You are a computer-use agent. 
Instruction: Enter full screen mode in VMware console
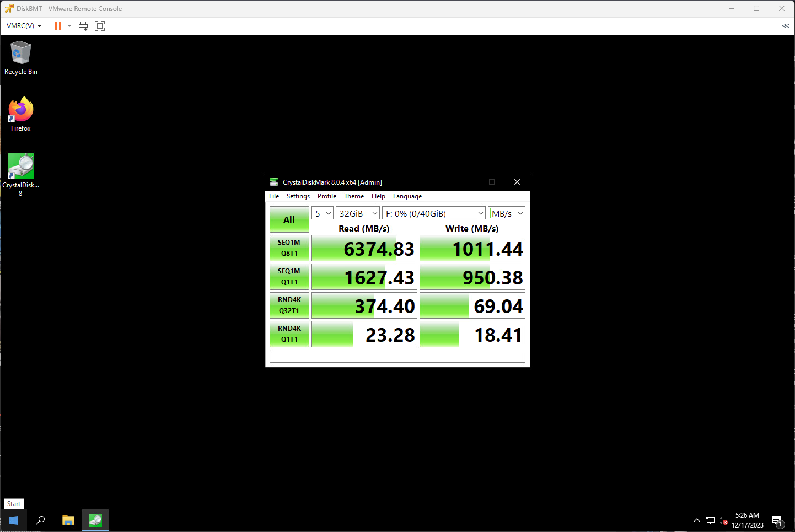pyautogui.click(x=100, y=26)
